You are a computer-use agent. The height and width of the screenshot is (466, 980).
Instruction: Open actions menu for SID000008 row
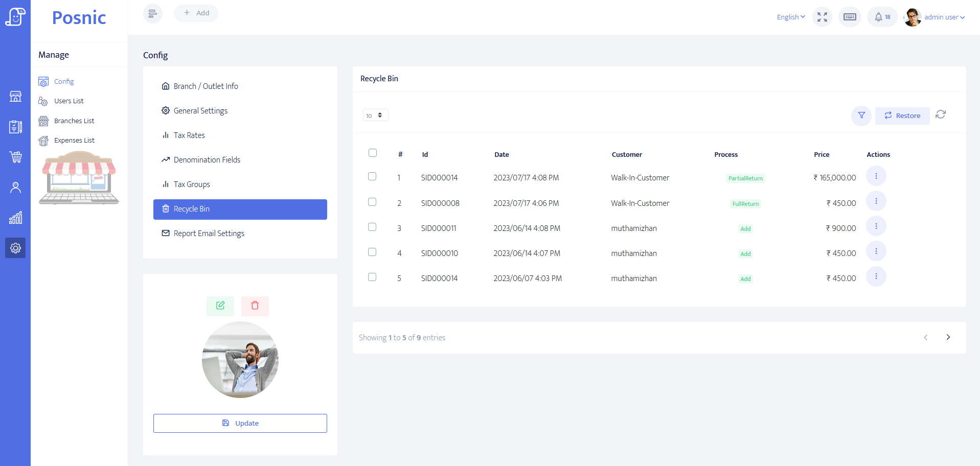[x=876, y=201]
